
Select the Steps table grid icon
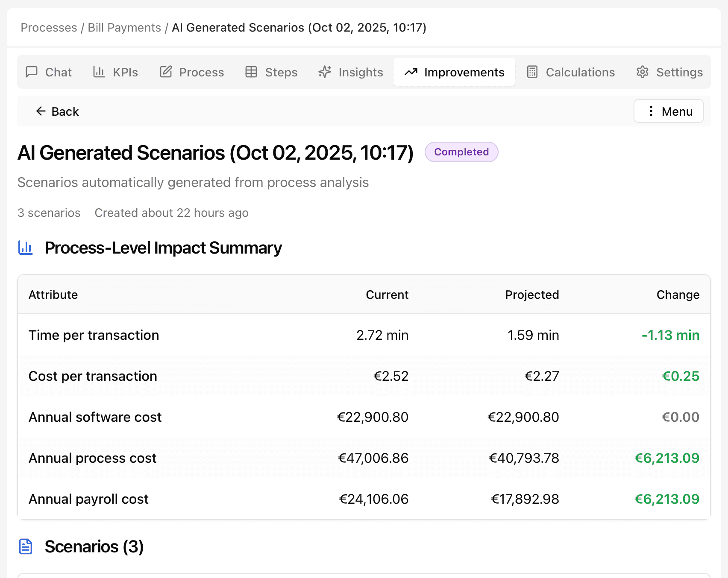tap(251, 72)
